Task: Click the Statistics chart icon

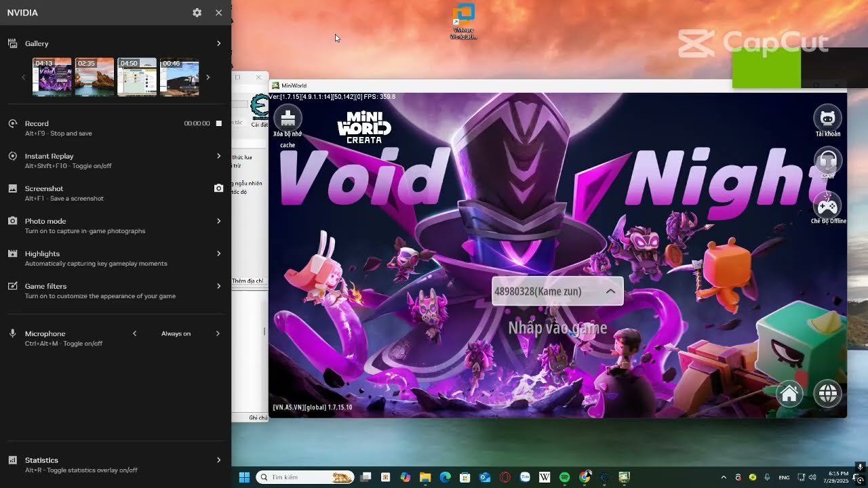Action: click(12, 460)
